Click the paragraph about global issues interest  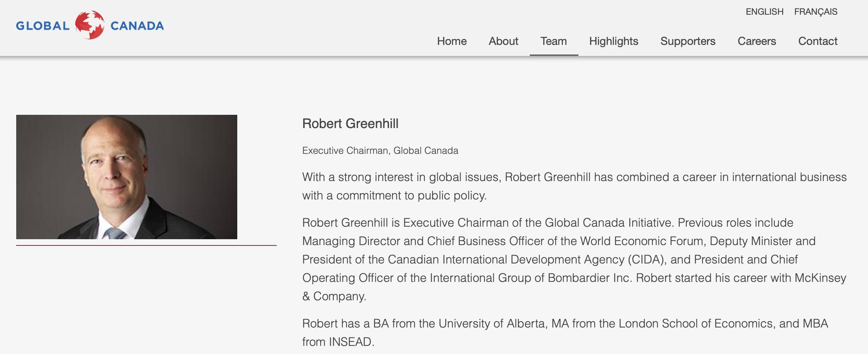pos(574,186)
